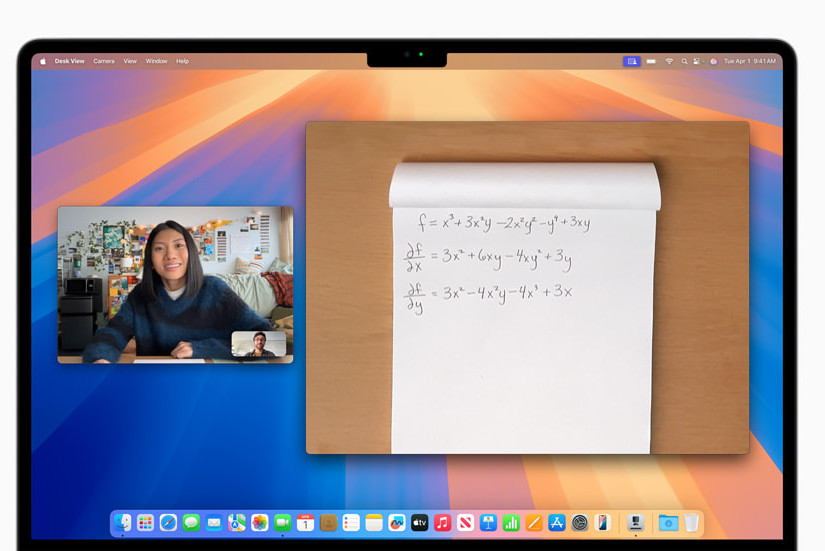Click the date and time display
Screen dimensions: 825x551
[749, 61]
